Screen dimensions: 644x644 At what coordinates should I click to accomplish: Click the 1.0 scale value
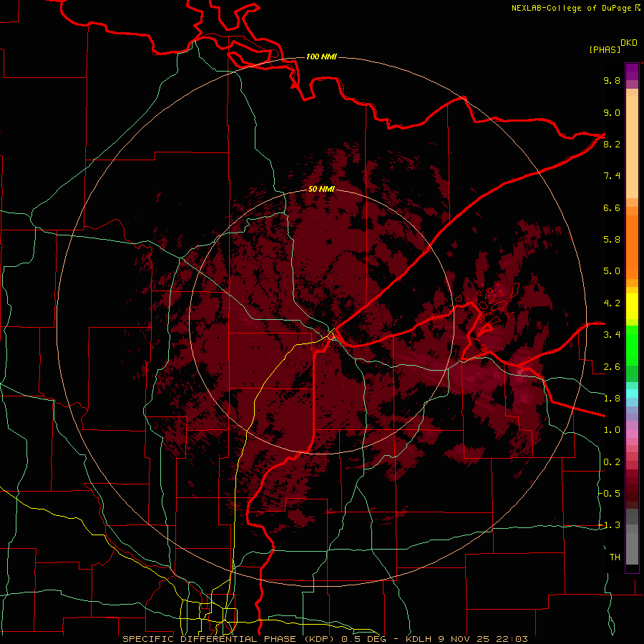[x=612, y=430]
